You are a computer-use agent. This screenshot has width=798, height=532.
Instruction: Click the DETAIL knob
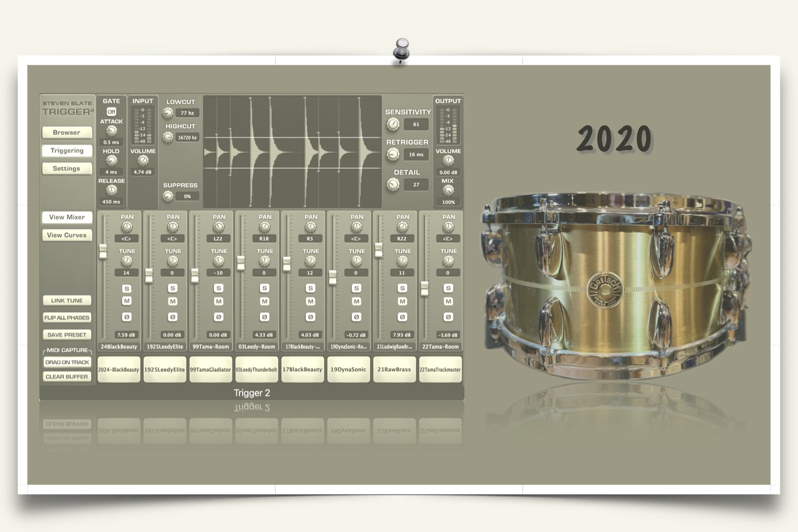click(x=393, y=185)
